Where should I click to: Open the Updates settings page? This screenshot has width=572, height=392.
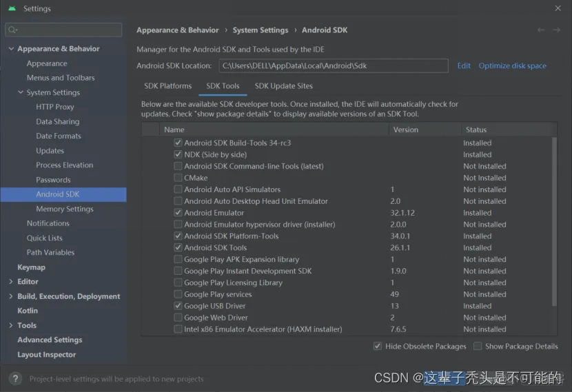pos(50,151)
